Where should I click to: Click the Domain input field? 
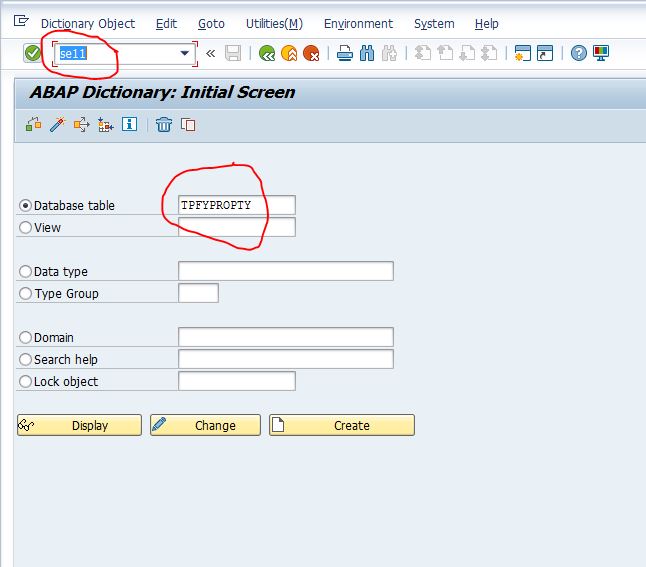tap(286, 337)
